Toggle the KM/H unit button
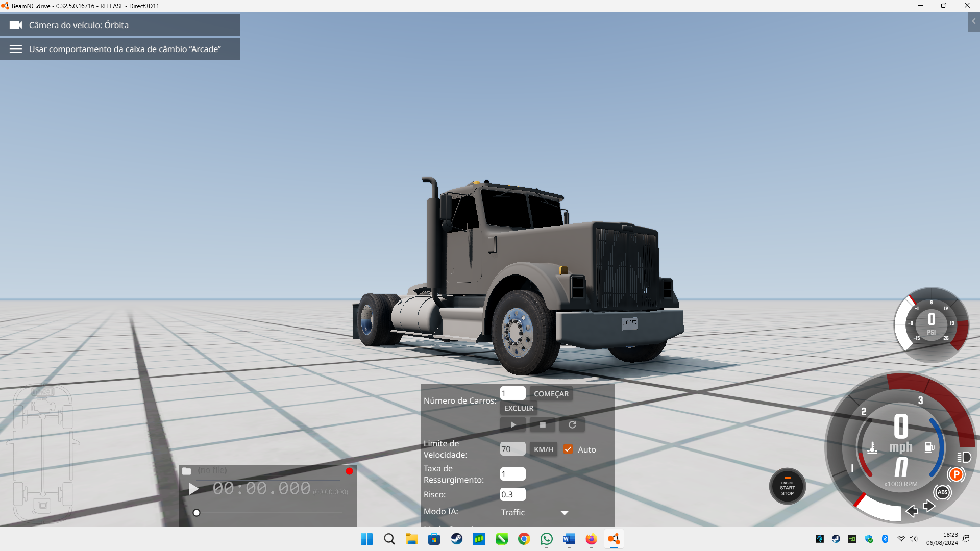This screenshot has height=551, width=980. tap(543, 449)
